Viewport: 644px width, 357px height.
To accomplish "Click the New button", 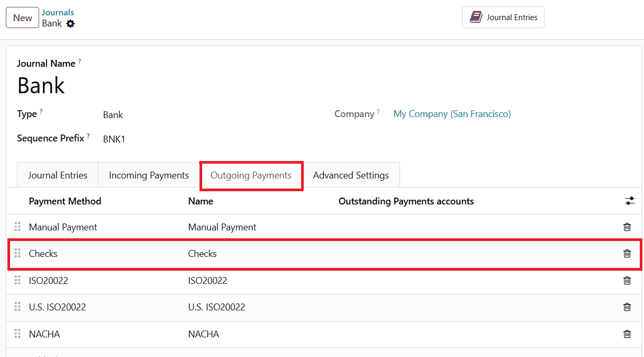I will pos(22,17).
